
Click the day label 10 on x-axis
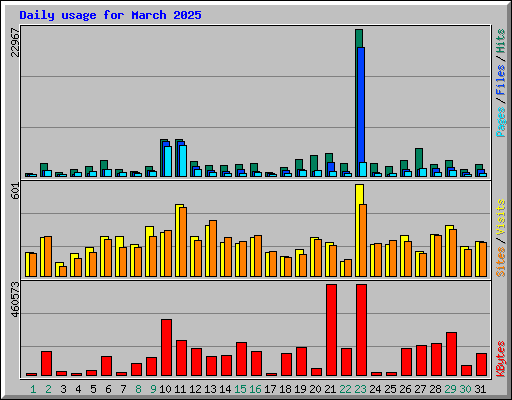[x=165, y=389]
